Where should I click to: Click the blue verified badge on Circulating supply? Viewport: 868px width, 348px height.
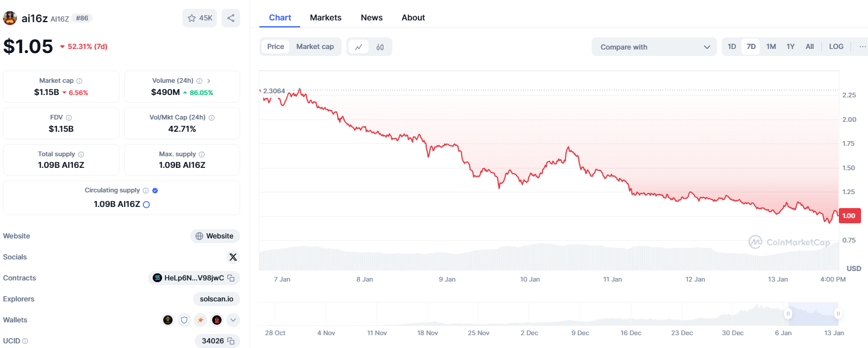coord(155,191)
